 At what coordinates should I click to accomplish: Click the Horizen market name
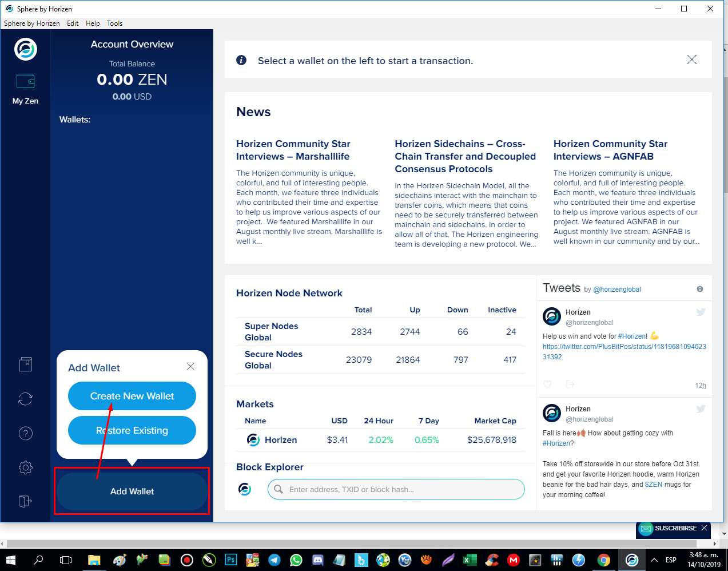click(x=281, y=440)
